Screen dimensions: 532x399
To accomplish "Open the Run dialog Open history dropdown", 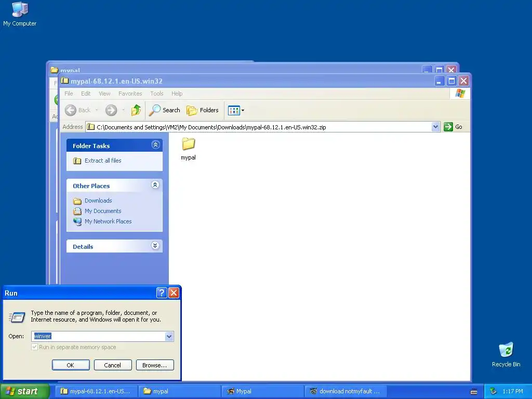I will coord(169,336).
